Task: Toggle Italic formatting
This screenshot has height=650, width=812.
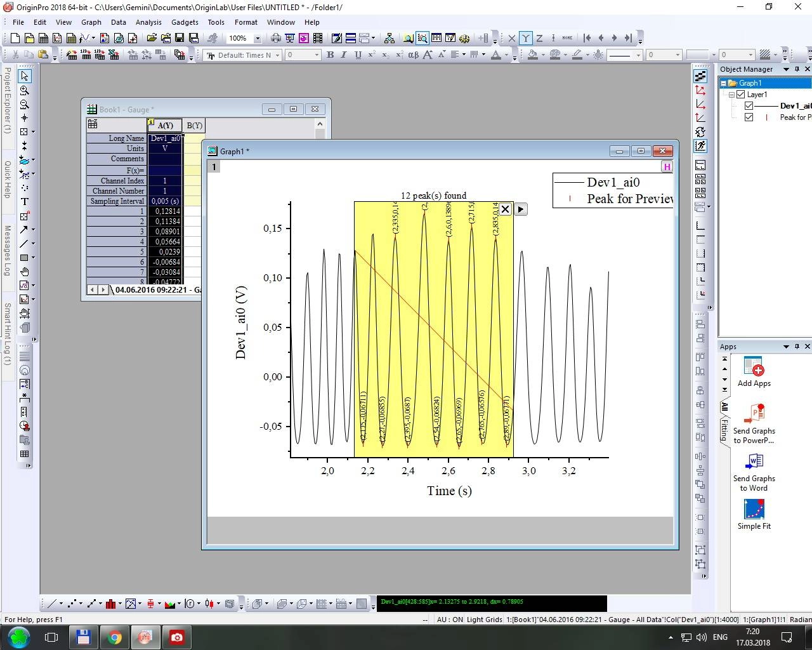Action: [x=344, y=55]
